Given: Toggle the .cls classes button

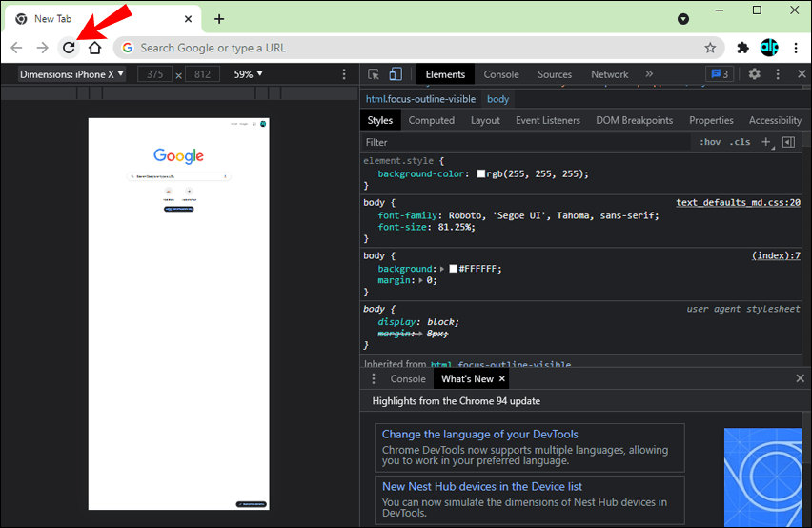Looking at the screenshot, I should [x=740, y=142].
